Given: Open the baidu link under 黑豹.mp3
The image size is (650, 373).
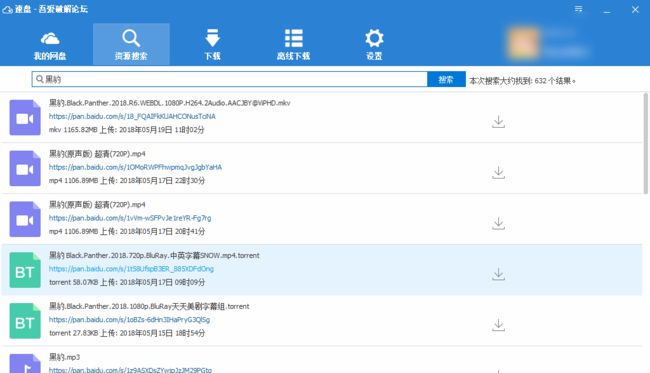Looking at the screenshot, I should tap(130, 370).
